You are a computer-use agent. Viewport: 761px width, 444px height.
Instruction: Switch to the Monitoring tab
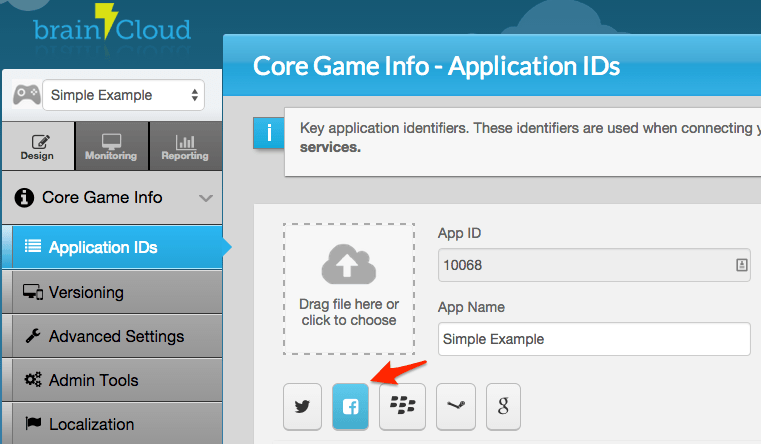click(x=112, y=147)
